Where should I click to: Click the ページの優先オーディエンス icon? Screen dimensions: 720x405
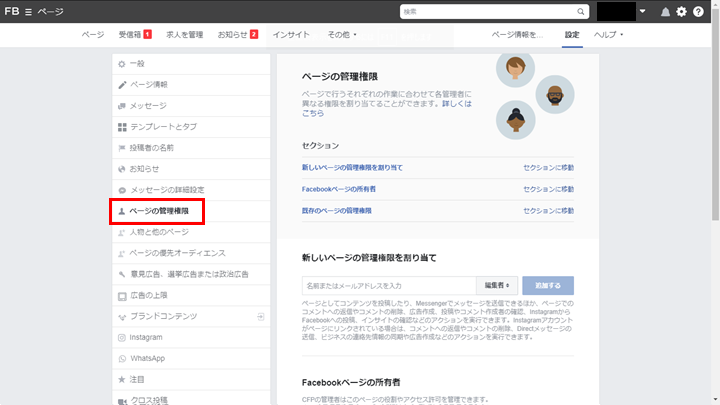pyautogui.click(x=122, y=253)
